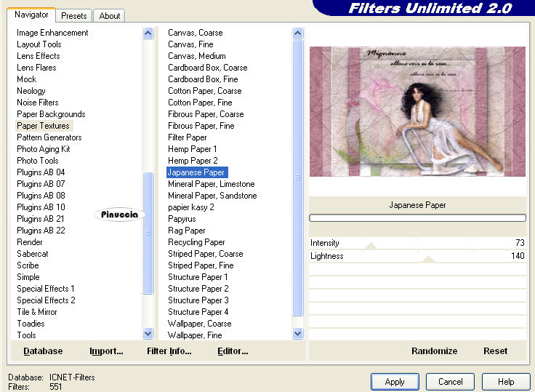Select papier kasy 2 filter

(190, 207)
